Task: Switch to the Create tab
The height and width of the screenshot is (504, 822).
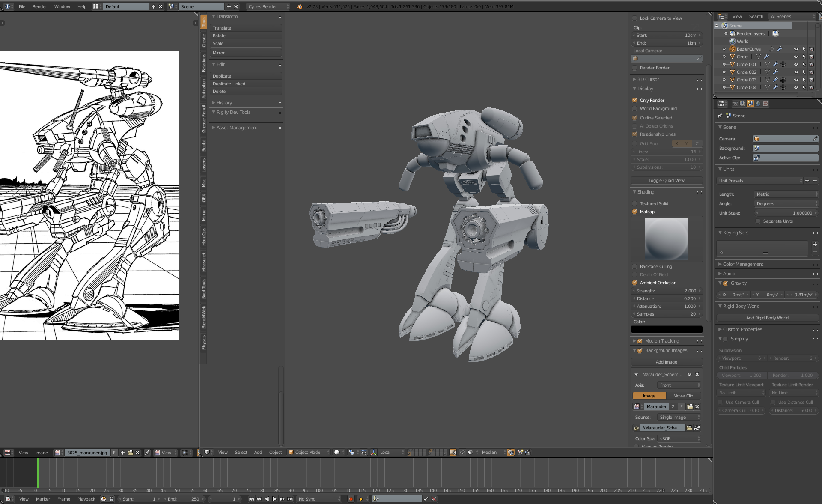Action: click(204, 40)
